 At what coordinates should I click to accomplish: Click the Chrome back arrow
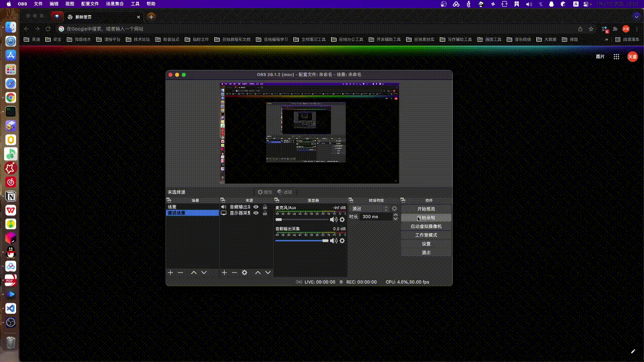[26, 29]
